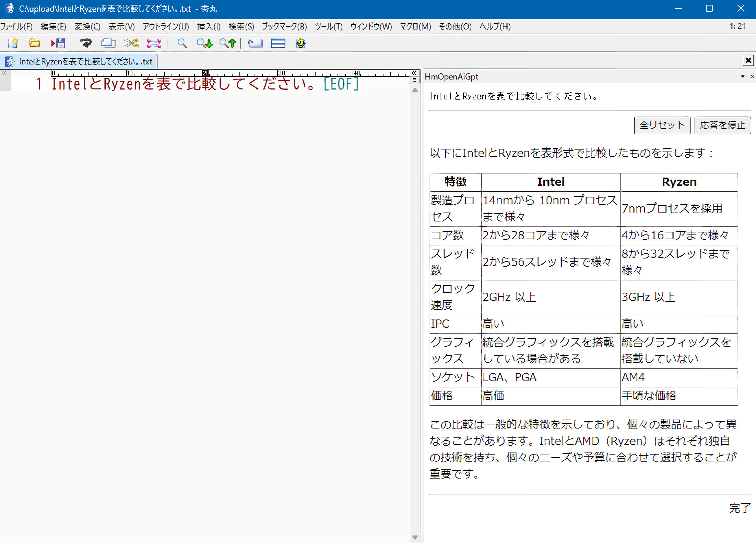This screenshot has height=543, width=756.
Task: Click double chevron at ruler's right end
Action: pos(414,73)
